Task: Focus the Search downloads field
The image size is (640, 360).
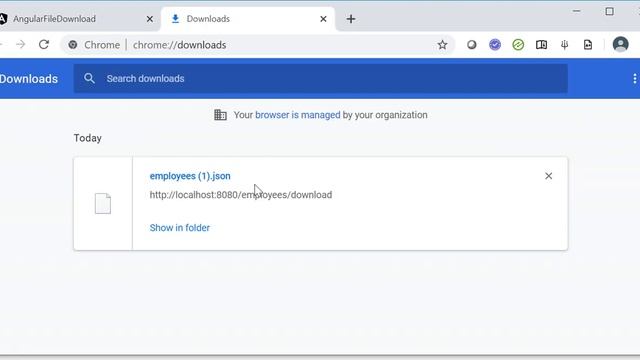Action: point(320,78)
